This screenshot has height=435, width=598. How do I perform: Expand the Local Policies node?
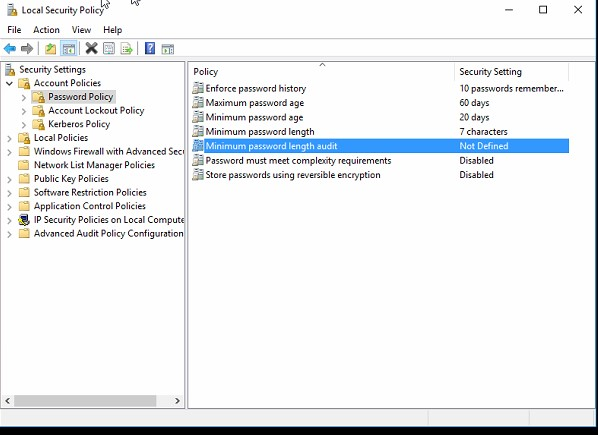coord(10,138)
